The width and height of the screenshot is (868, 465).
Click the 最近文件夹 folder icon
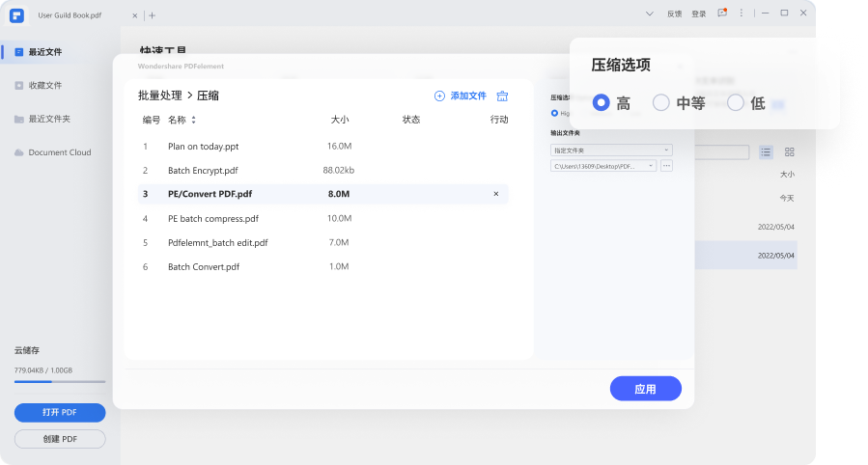tap(18, 119)
